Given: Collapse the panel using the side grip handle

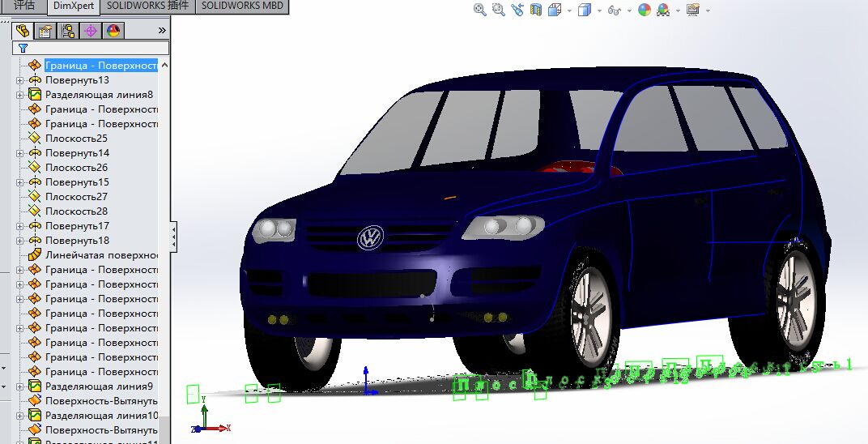Looking at the screenshot, I should [174, 238].
